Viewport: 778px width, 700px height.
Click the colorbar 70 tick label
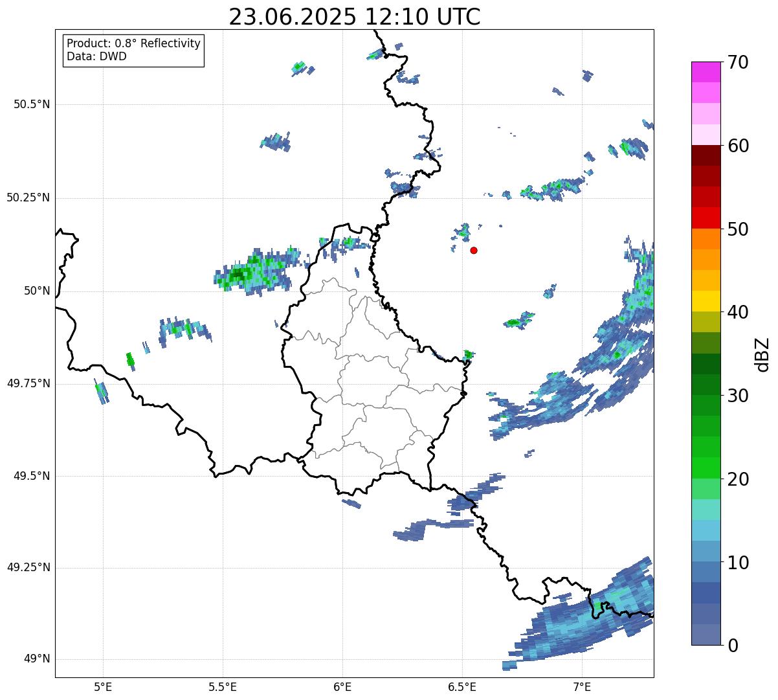click(x=738, y=62)
